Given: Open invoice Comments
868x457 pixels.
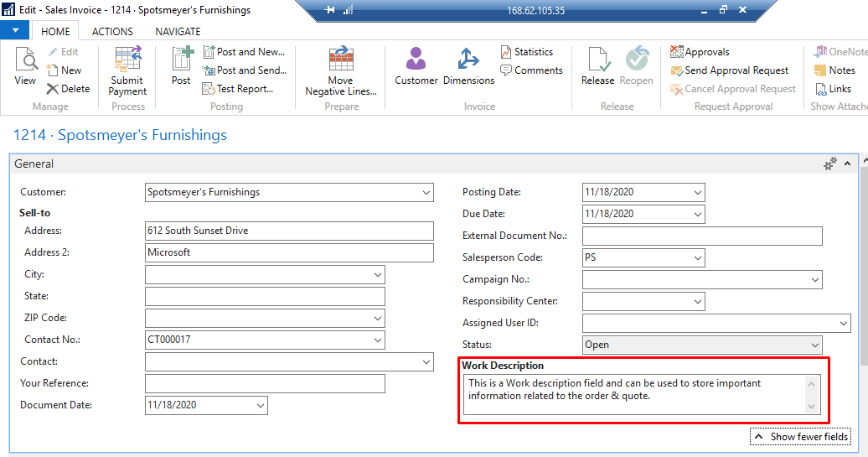Looking at the screenshot, I should click(531, 70).
